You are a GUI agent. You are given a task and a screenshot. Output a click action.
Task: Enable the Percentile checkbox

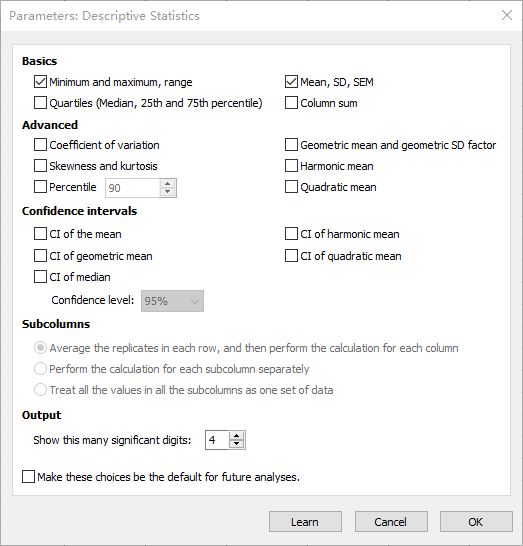click(40, 187)
